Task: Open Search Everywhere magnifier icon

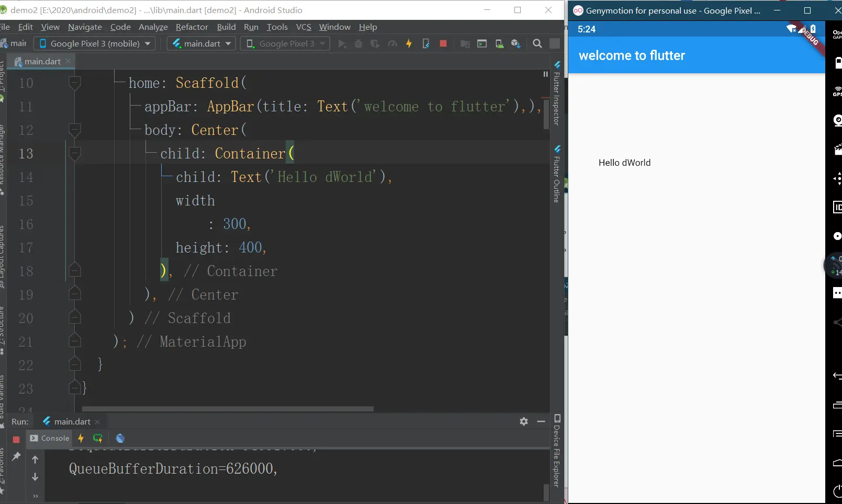Action: pyautogui.click(x=537, y=44)
